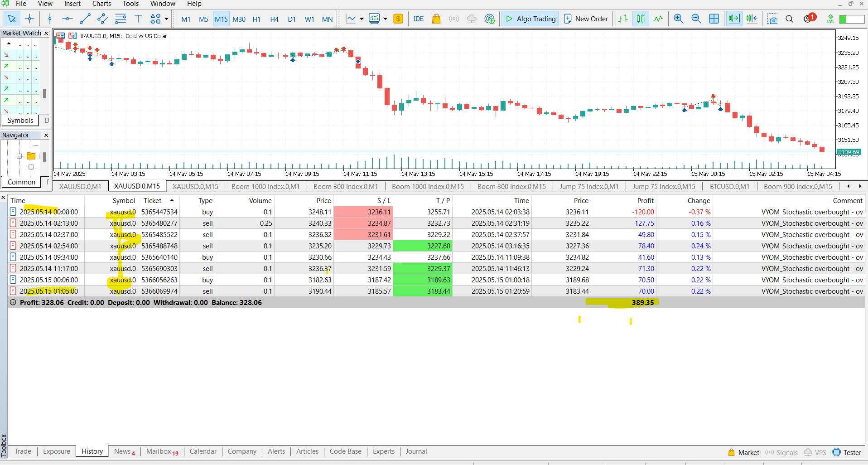Open the Tools menu
Image resolution: width=868 pixels, height=465 pixels.
[x=130, y=4]
